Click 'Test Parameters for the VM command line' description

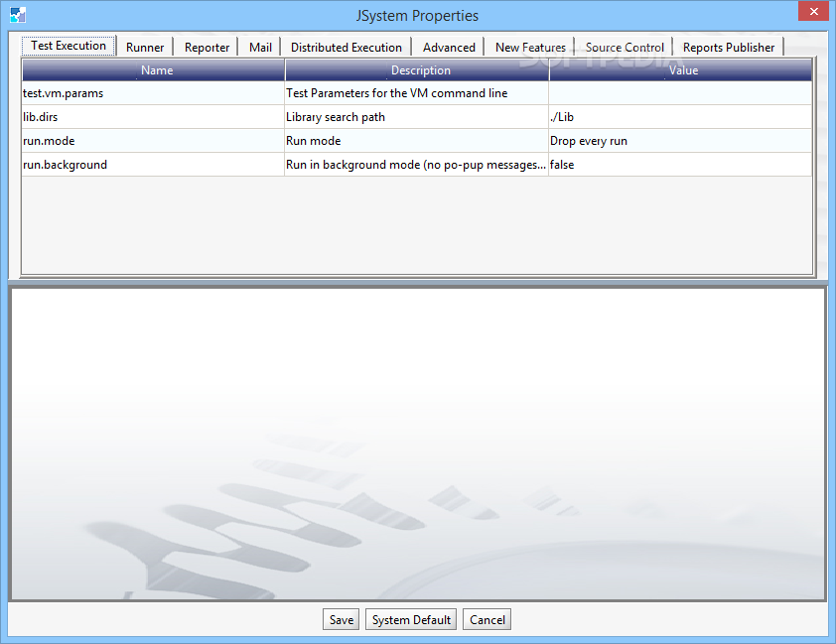point(417,93)
